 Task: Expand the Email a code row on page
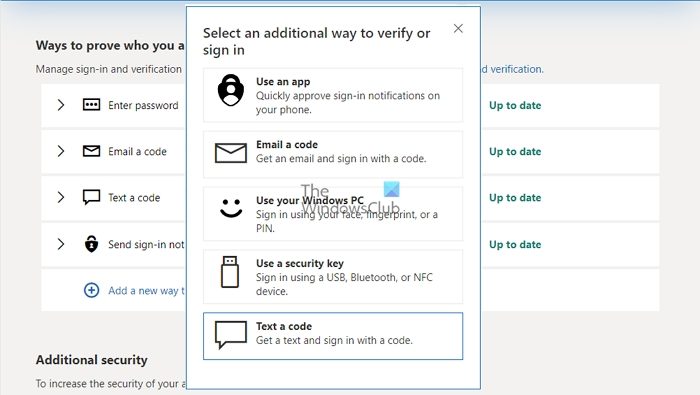coord(61,151)
